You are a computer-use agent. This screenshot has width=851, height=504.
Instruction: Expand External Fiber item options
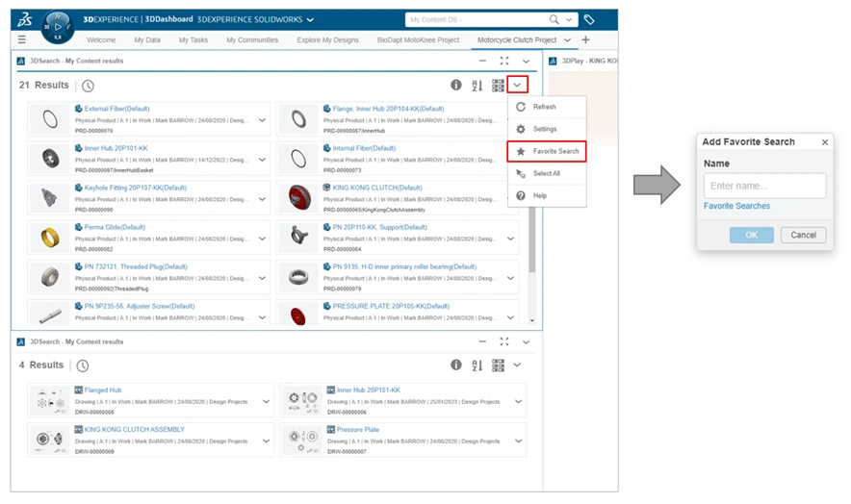click(262, 120)
